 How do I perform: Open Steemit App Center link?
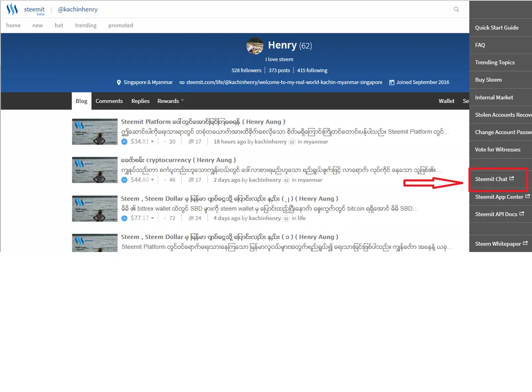499,197
